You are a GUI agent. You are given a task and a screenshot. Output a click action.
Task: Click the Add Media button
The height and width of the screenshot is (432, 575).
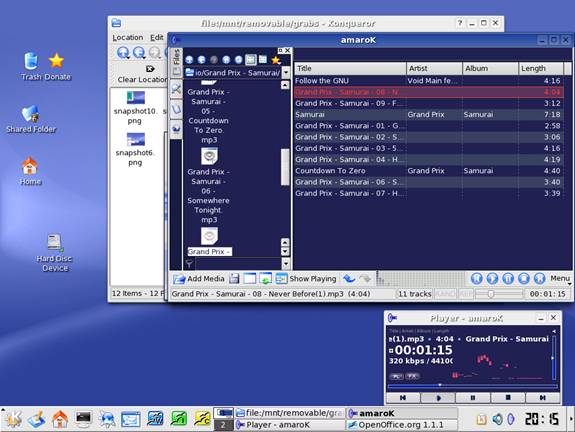[198, 279]
